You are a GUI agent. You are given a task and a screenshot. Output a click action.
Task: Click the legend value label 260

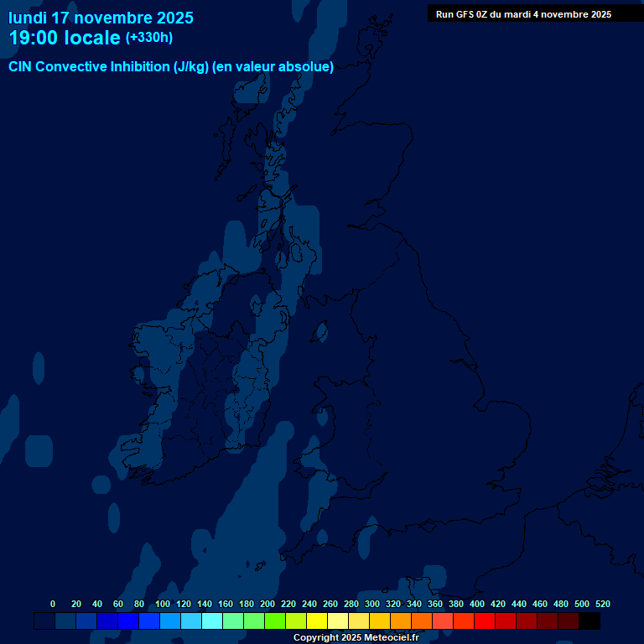coord(330,604)
